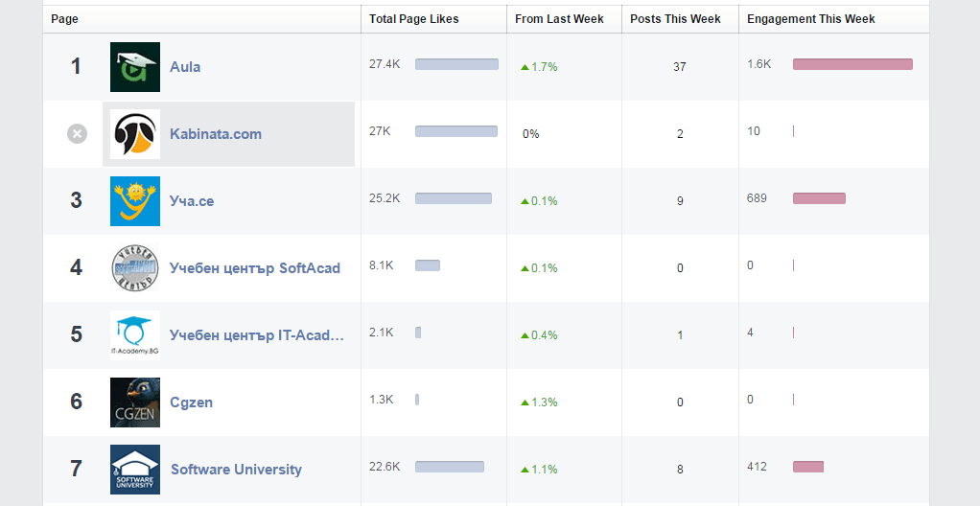Open the Kabinata.com page link
The image size is (980, 506).
[x=216, y=134]
